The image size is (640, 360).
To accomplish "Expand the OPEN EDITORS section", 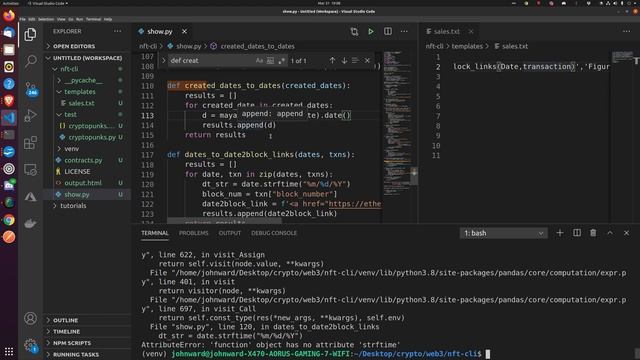I will (87, 46).
